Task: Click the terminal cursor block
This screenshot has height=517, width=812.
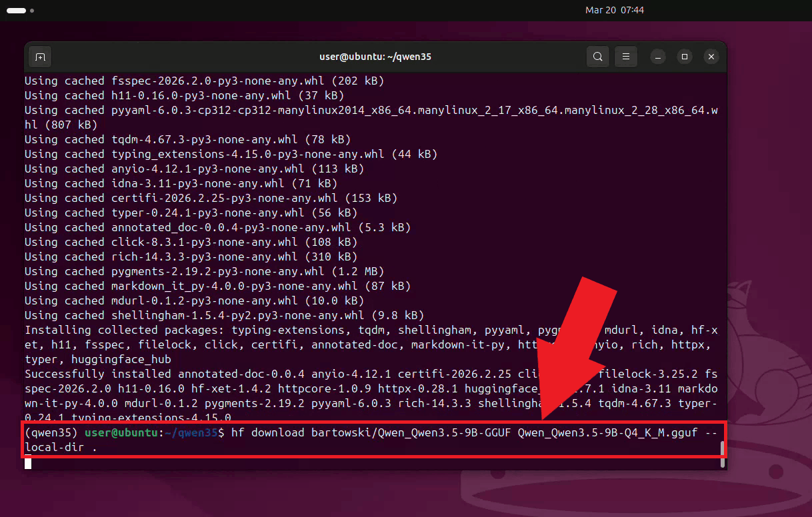Action: pyautogui.click(x=28, y=463)
